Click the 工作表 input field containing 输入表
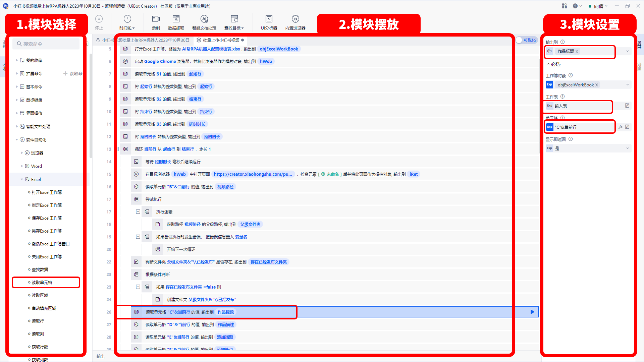644x362 pixels. coord(583,106)
